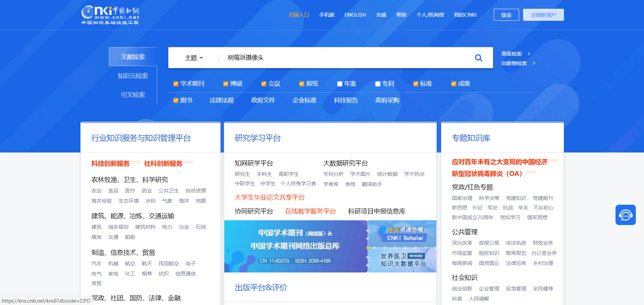Switch to the 引文检索 tab
Screen dimensions: 644x305
(133, 95)
